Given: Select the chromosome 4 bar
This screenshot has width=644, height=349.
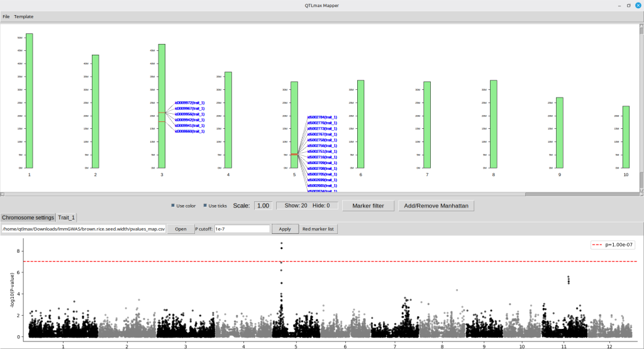Looking at the screenshot, I should click(228, 119).
